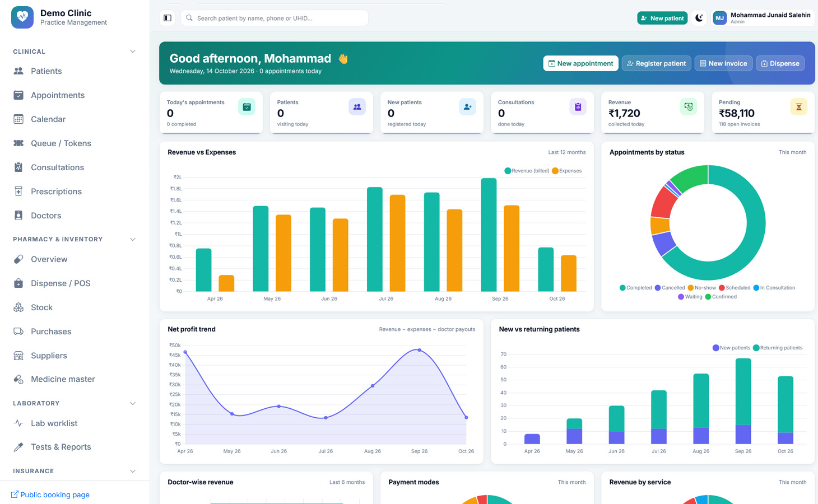Click the Register patient button
The width and height of the screenshot is (818, 504).
click(x=656, y=63)
